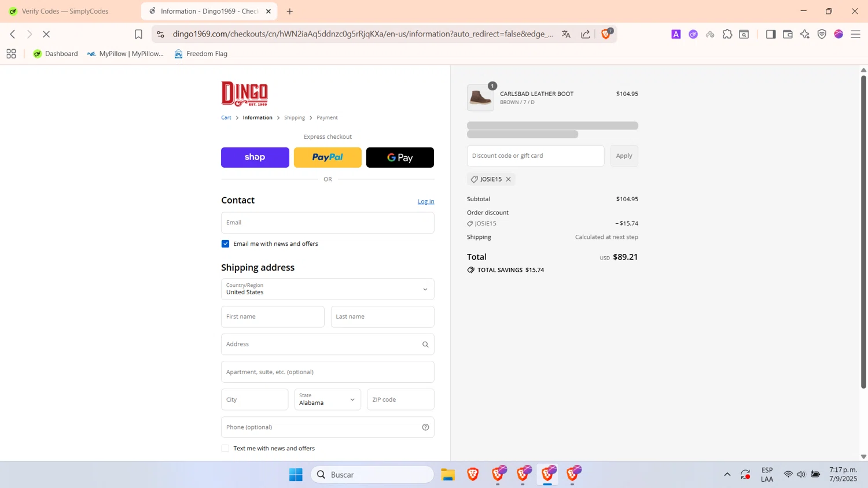Viewport: 868px width, 488px height.
Task: Open File Explorer from taskbar
Action: pyautogui.click(x=448, y=475)
